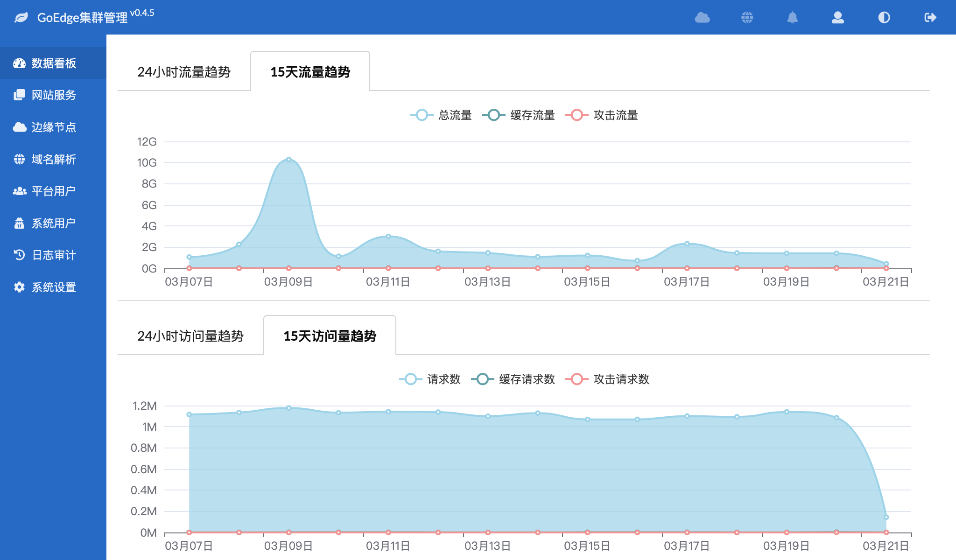Switch to the 24小时流量趋势 tab
Image resolution: width=956 pixels, height=560 pixels.
pyautogui.click(x=185, y=71)
